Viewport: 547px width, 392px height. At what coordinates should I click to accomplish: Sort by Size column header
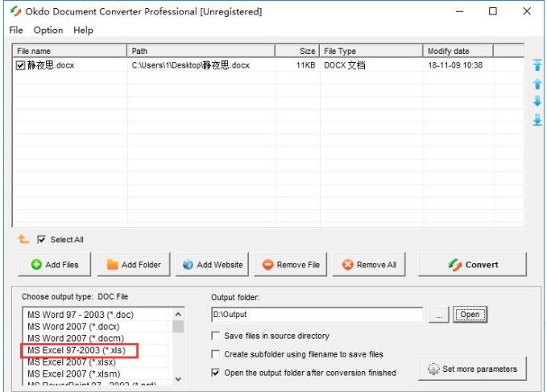297,51
